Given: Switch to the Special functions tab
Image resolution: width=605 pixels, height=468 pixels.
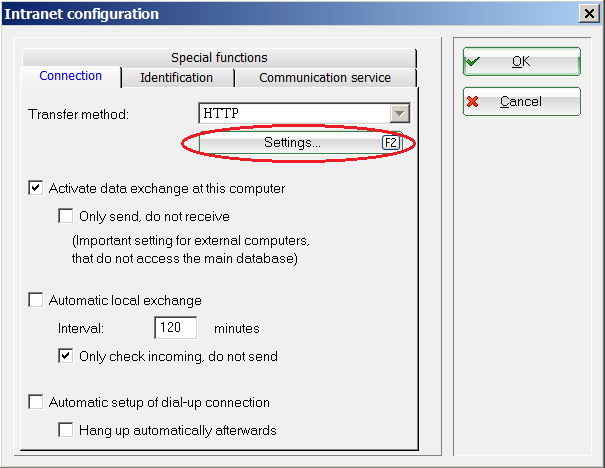Looking at the screenshot, I should [219, 58].
